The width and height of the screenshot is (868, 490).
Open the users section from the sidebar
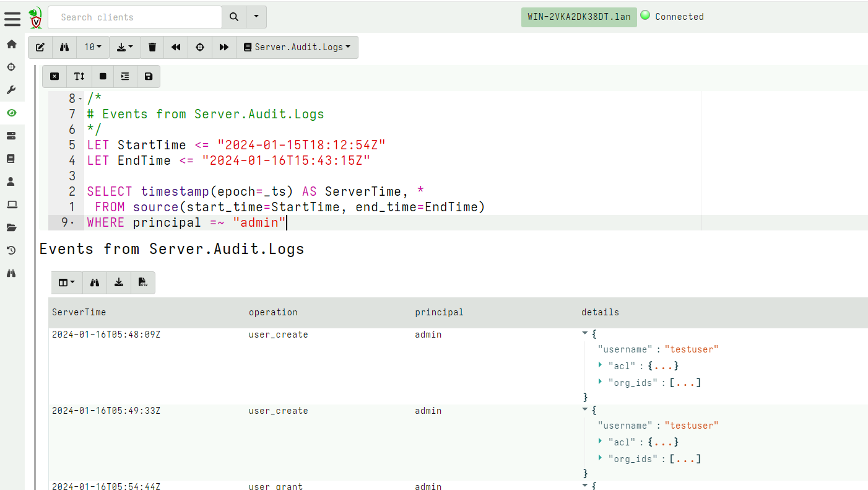point(11,182)
